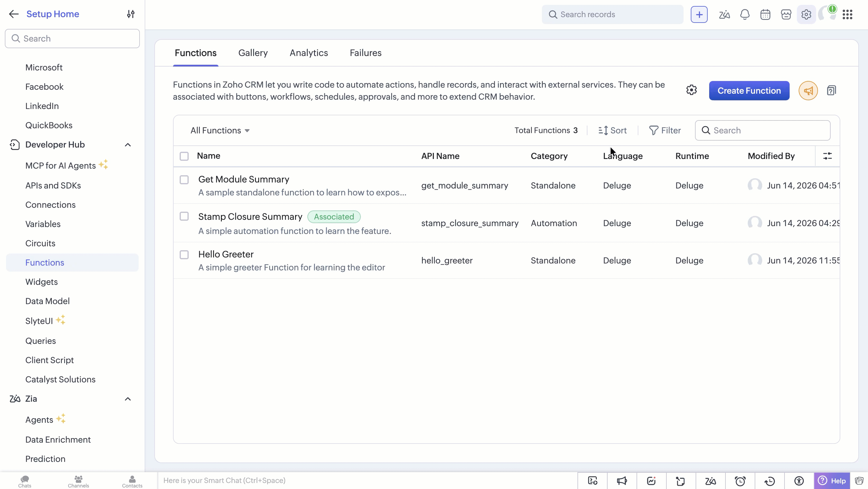This screenshot has height=489, width=868.
Task: Focus the setup sidebar Search field
Action: [72, 38]
